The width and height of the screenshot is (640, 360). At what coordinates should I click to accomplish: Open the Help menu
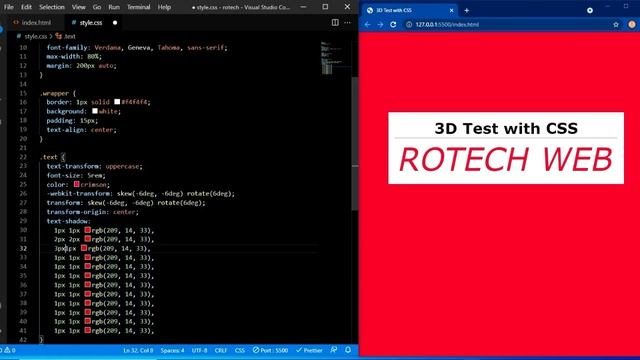pos(164,7)
